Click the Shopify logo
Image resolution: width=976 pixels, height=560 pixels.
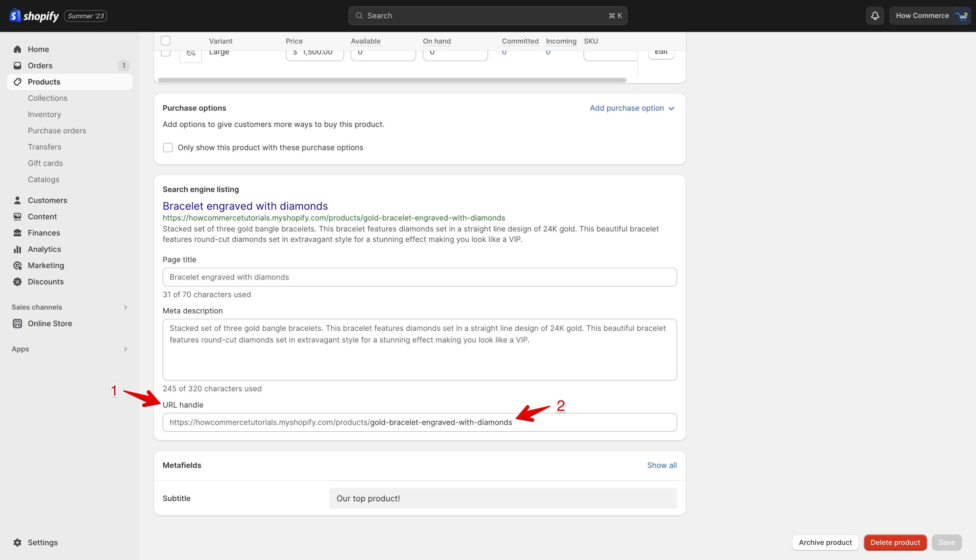click(34, 16)
